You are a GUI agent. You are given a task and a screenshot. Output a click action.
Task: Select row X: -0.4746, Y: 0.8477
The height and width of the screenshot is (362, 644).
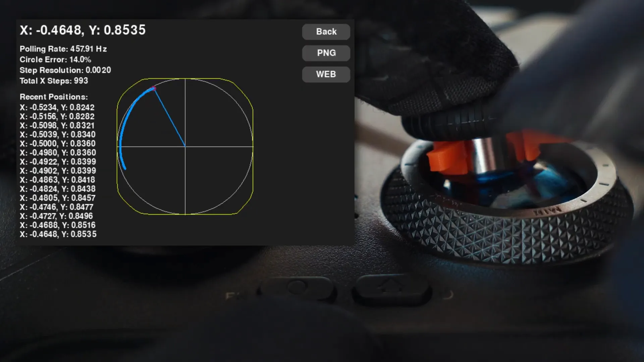pyautogui.click(x=57, y=207)
